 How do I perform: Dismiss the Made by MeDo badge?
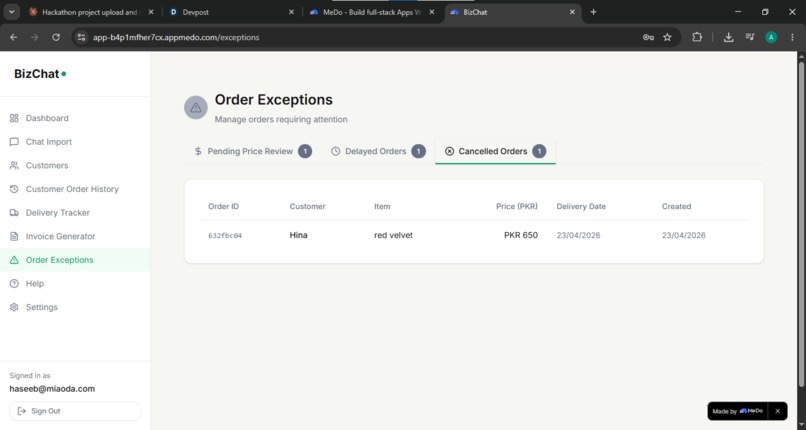coord(777,411)
